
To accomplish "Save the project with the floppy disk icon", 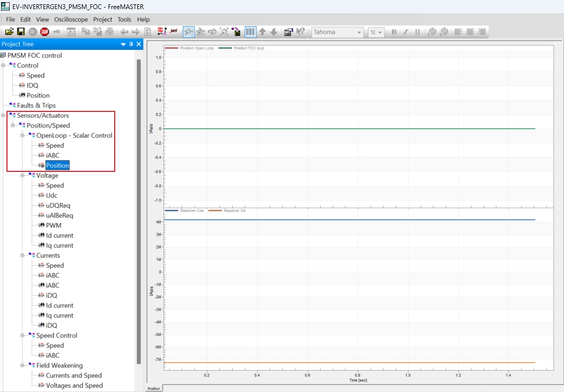I will pyautogui.click(x=21, y=32).
